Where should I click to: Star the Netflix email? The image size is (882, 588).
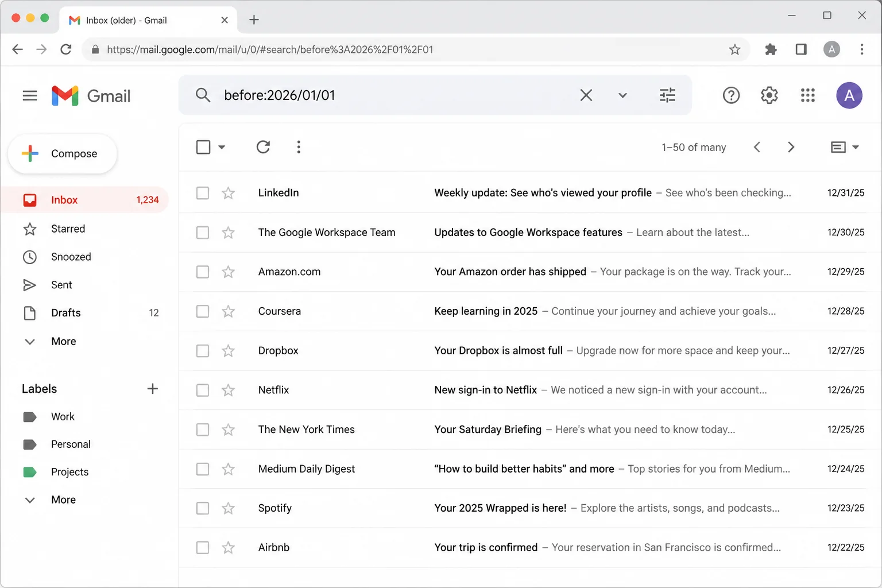click(x=229, y=390)
